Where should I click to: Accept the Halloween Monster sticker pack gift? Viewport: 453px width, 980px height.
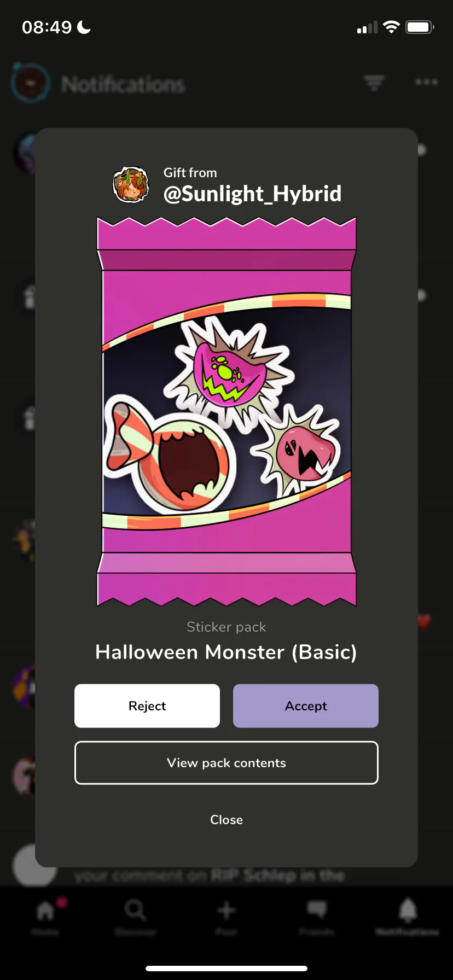point(305,705)
